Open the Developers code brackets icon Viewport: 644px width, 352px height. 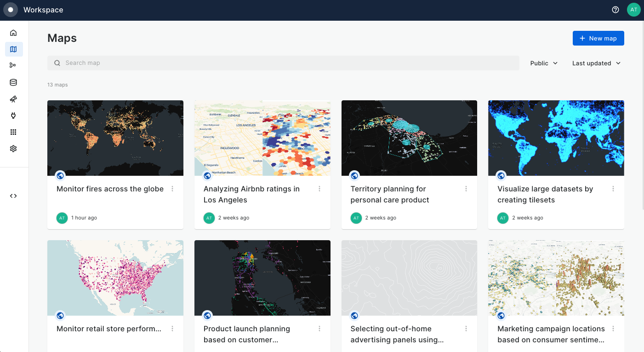(x=13, y=196)
